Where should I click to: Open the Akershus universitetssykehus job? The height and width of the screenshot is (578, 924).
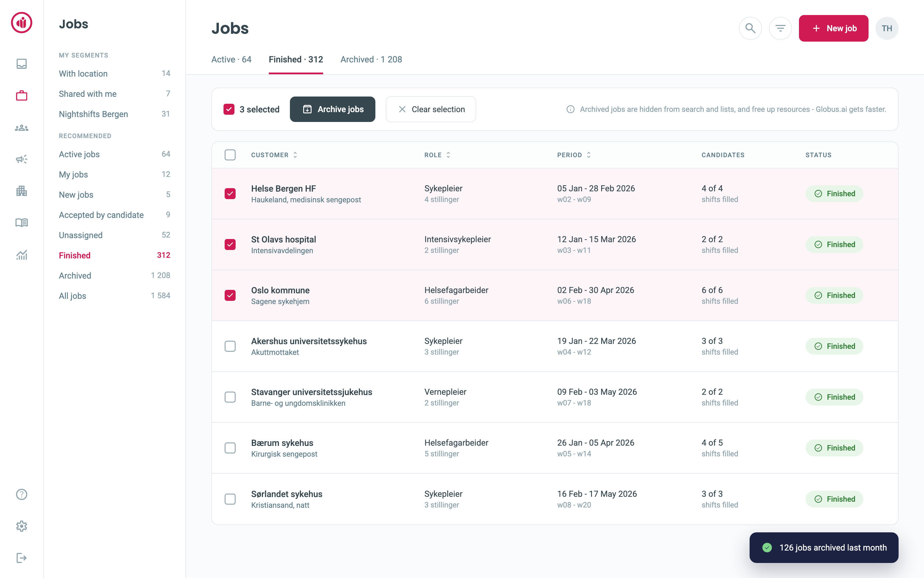(308, 341)
